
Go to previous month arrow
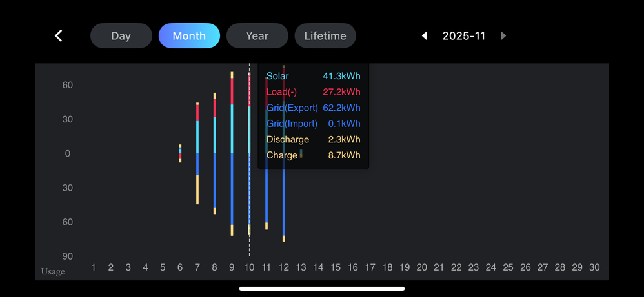pyautogui.click(x=425, y=36)
